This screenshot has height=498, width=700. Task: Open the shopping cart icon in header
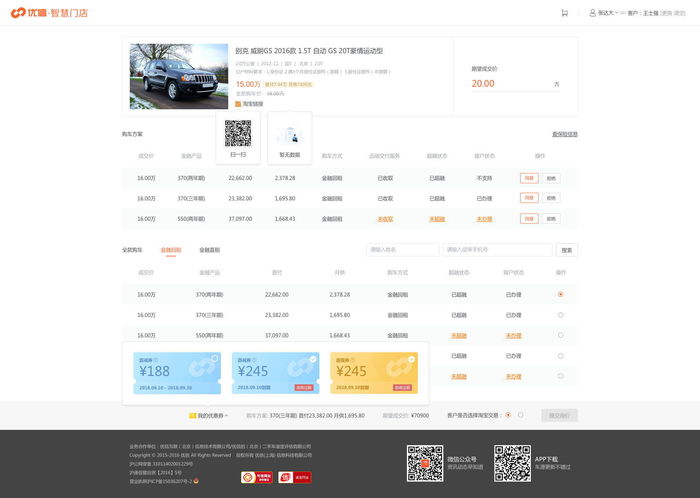pos(565,13)
